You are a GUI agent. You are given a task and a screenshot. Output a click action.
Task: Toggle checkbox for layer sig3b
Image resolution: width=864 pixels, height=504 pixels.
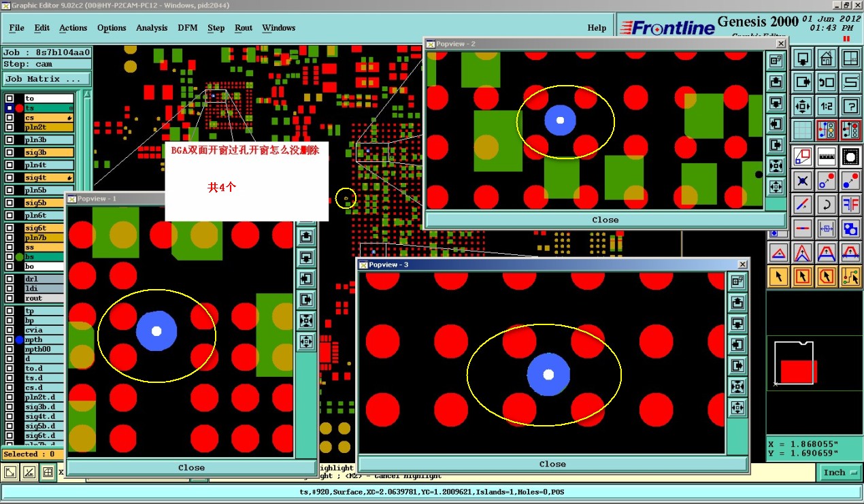pyautogui.click(x=10, y=152)
